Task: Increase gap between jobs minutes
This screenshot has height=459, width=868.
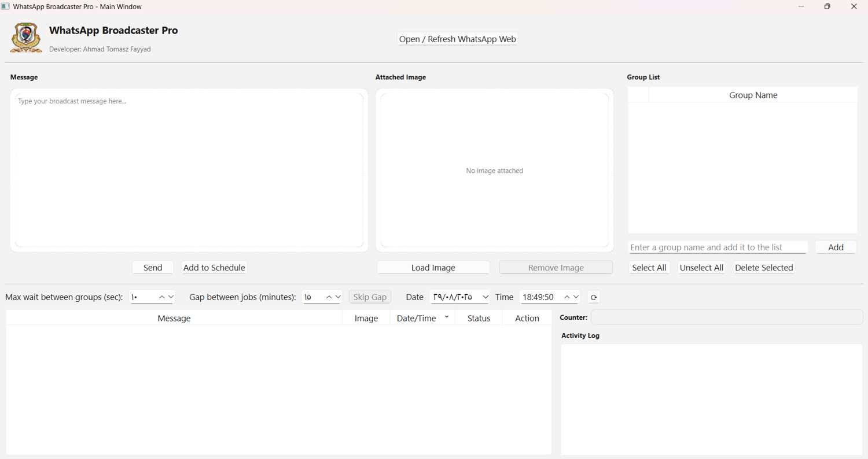Action: click(x=329, y=297)
